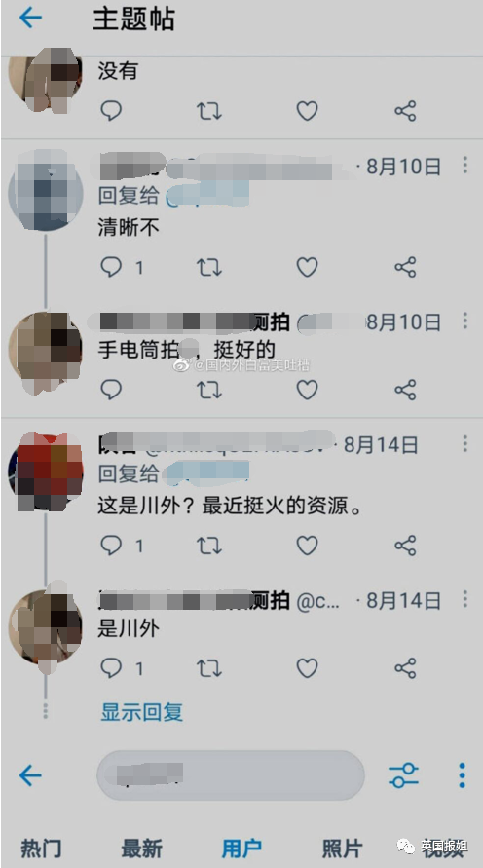Screen dimensions: 483x868
Task: Select the 照片 tab
Action: [x=343, y=849]
